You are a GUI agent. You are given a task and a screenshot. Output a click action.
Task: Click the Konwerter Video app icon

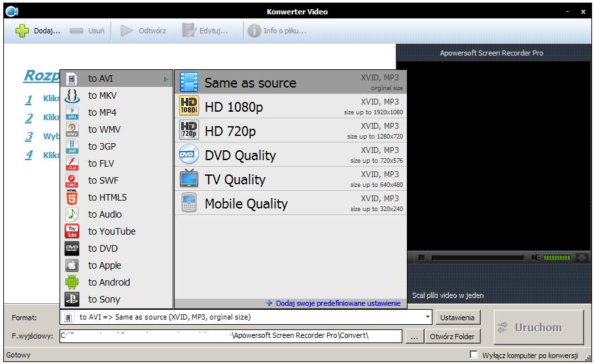[x=12, y=11]
